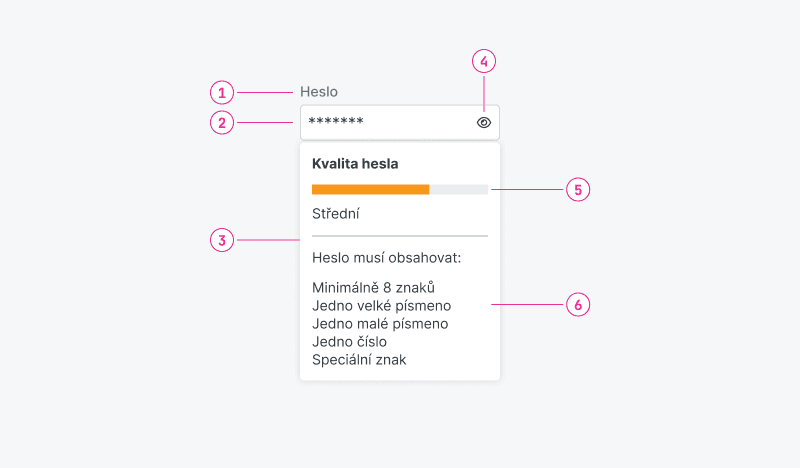
Task: Select the annotation marker number 3
Action: pyautogui.click(x=222, y=240)
